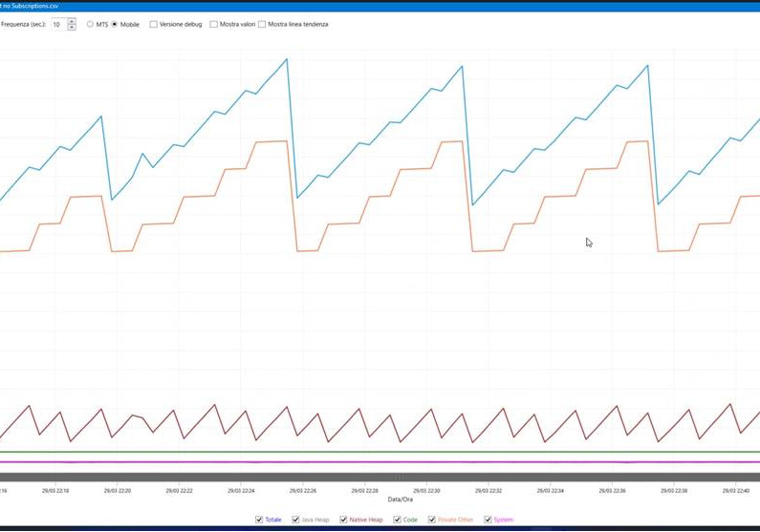Select the Mobile radio button
The image size is (760, 532).
click(115, 24)
